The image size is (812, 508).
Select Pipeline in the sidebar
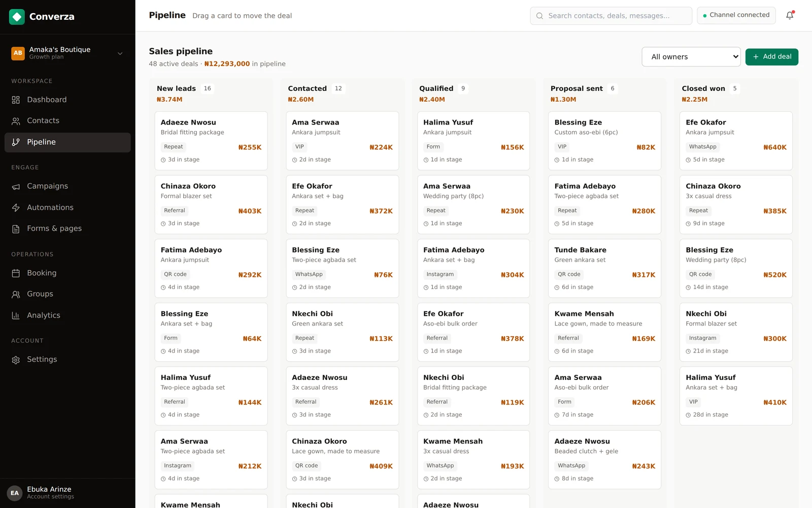tap(67, 142)
